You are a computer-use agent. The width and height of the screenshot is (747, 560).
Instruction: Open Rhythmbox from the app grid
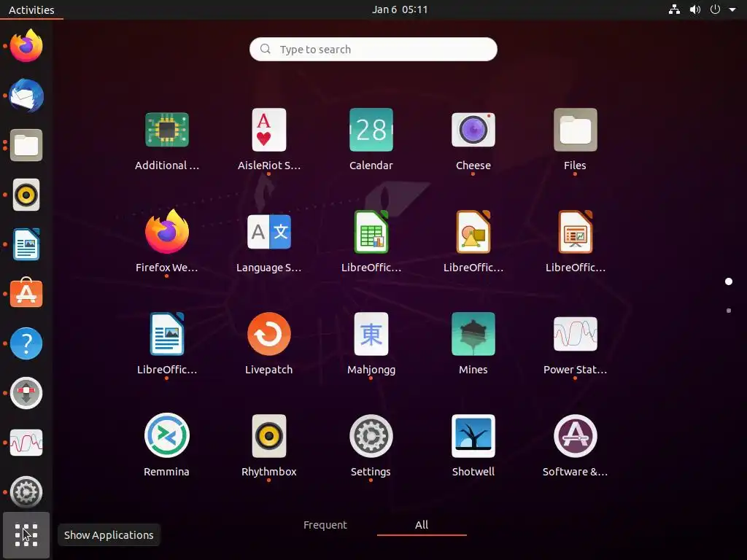[x=268, y=436]
